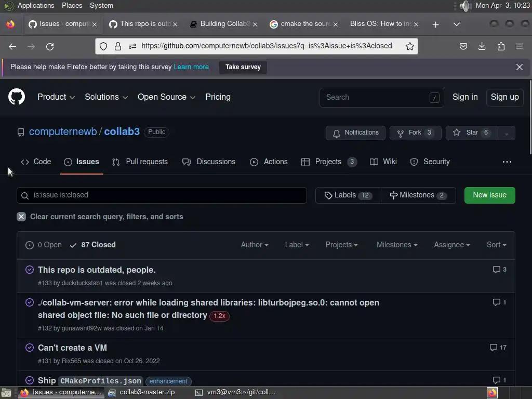The height and width of the screenshot is (399, 532).
Task: Click the Firefox icon in the bottom right tray
Action: click(493, 393)
